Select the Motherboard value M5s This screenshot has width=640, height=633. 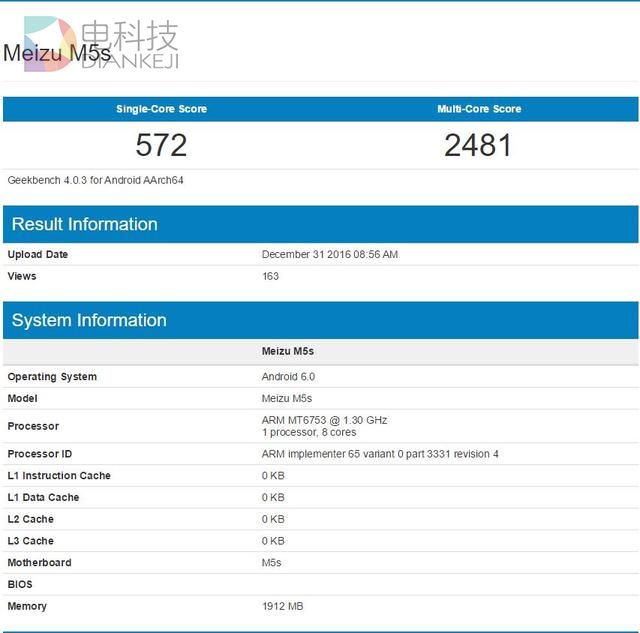coord(271,562)
